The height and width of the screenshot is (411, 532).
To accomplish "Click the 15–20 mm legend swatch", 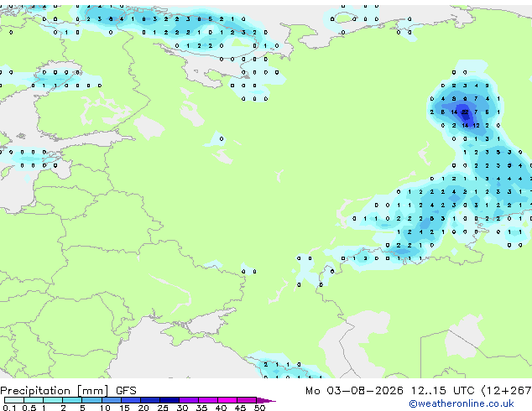I will point(131,400).
